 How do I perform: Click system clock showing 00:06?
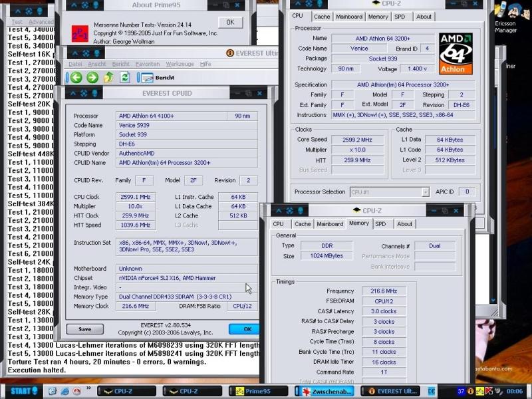pyautogui.click(x=515, y=391)
